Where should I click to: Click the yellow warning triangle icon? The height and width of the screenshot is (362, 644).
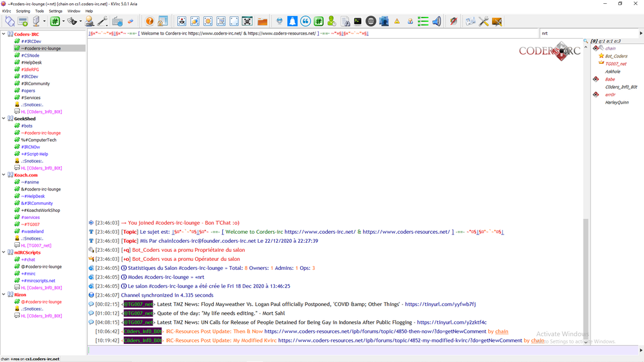tap(397, 21)
